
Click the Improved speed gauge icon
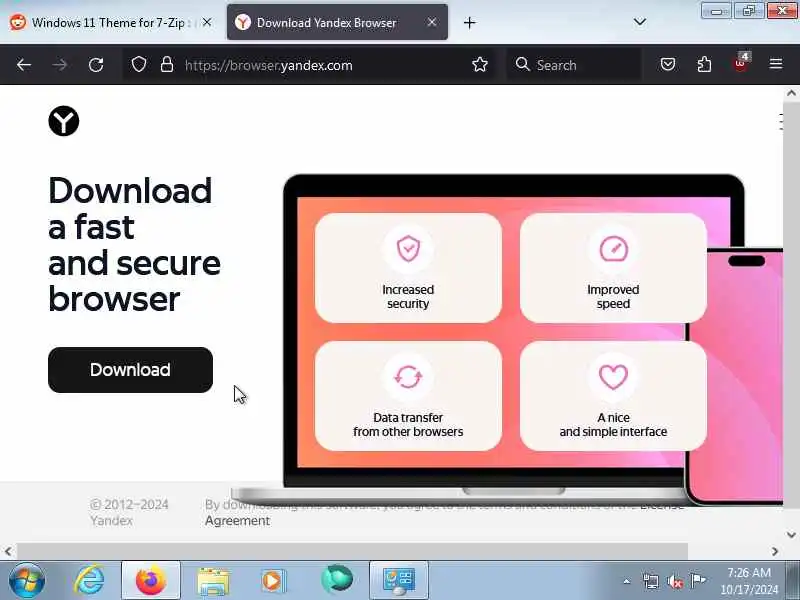tap(613, 249)
